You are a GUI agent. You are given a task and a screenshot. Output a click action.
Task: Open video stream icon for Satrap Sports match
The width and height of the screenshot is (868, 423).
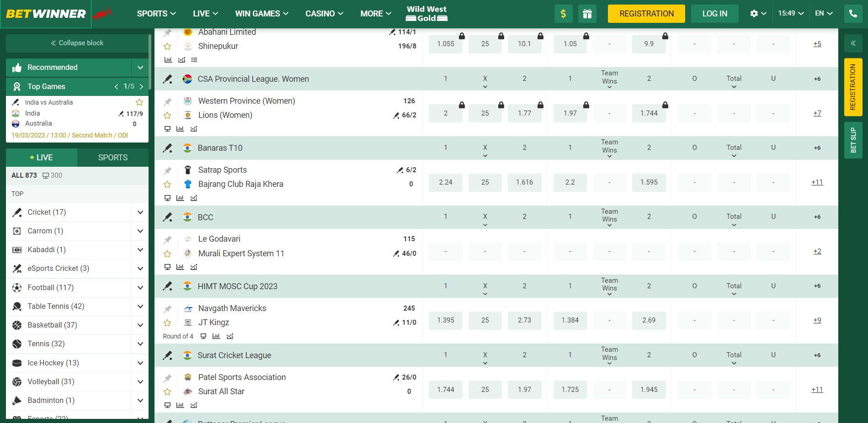(x=167, y=198)
